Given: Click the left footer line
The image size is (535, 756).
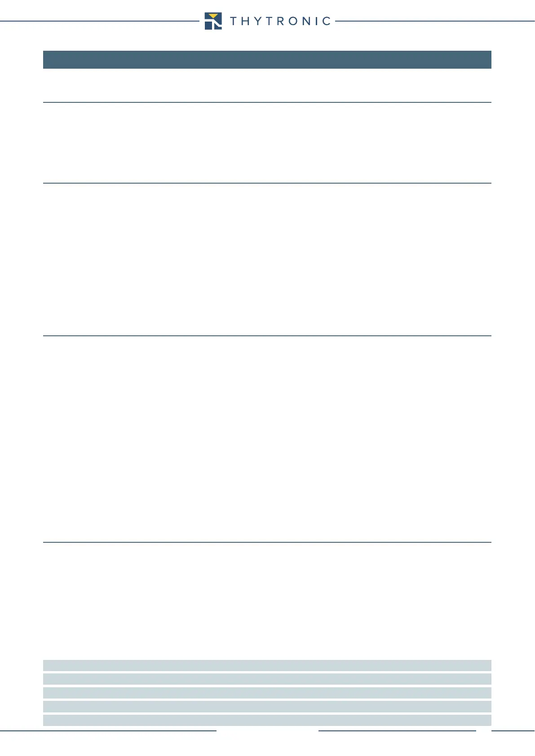Looking at the screenshot, I should [x=108, y=731].
